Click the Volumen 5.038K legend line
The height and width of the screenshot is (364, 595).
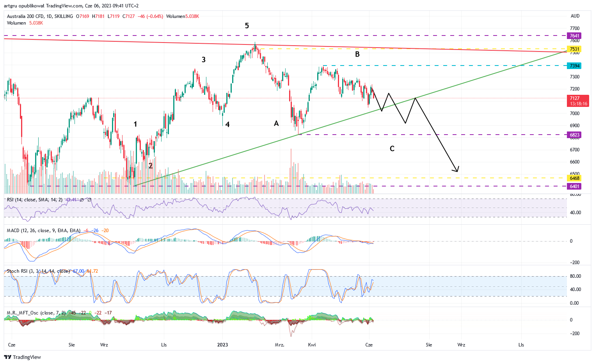tap(25, 23)
